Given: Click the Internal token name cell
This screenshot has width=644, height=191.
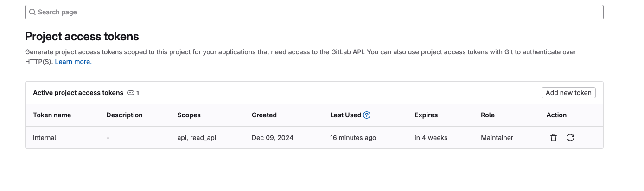Looking at the screenshot, I should 45,138.
